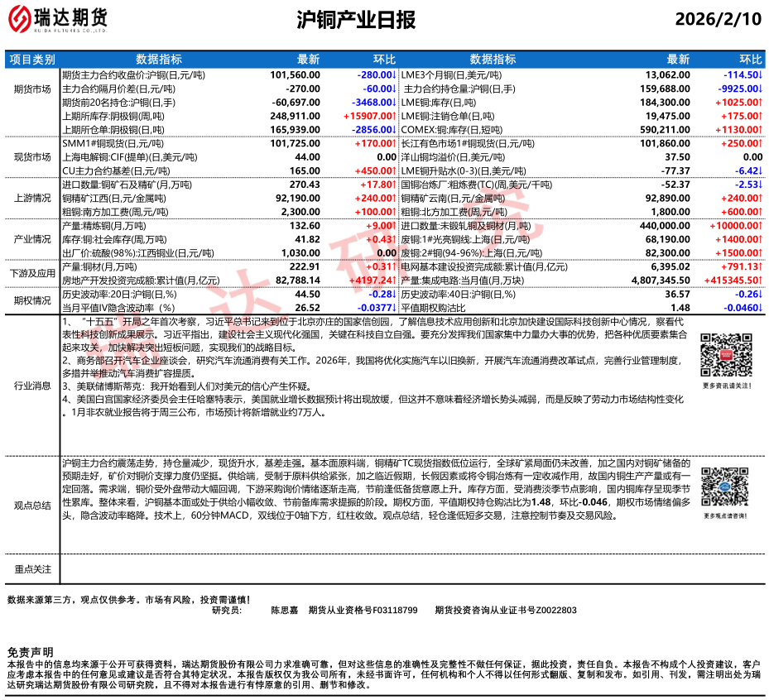769x700 pixels.
Task: Select the 期货市场 category cell
Action: tap(33, 89)
